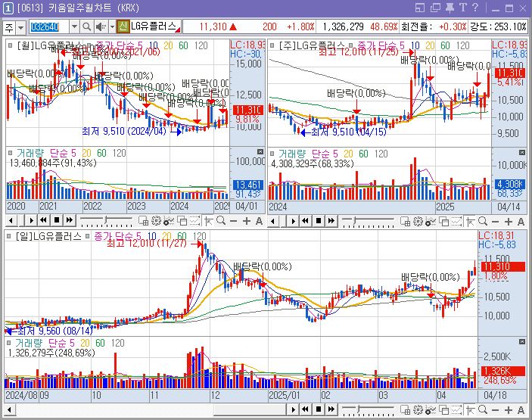
Task: Expand the stock code history dropdown arrow
Action: (74, 26)
